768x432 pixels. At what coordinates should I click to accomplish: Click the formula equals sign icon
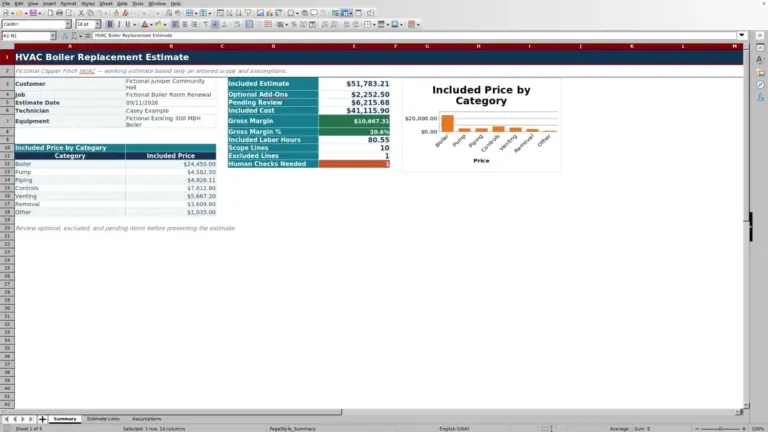pos(88,35)
